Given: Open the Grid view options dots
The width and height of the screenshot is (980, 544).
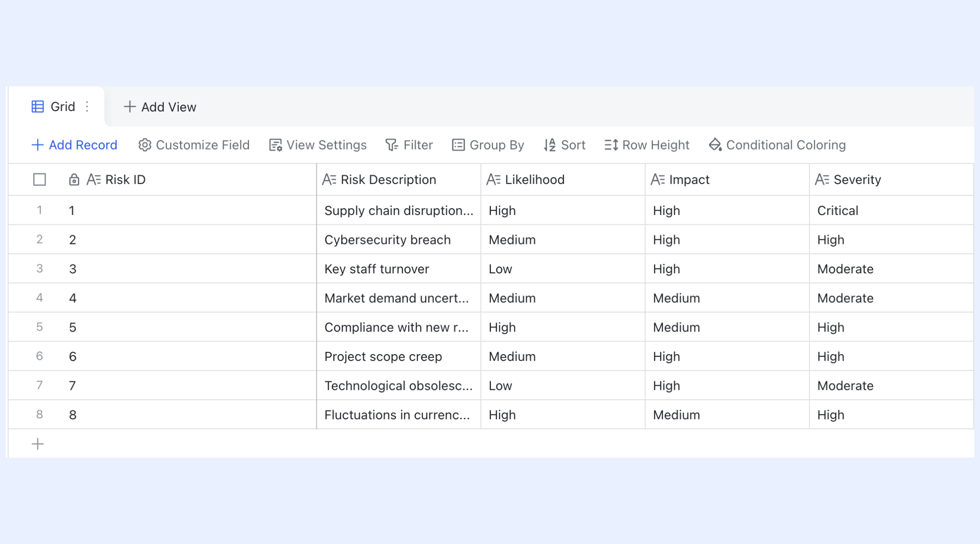Looking at the screenshot, I should [87, 107].
